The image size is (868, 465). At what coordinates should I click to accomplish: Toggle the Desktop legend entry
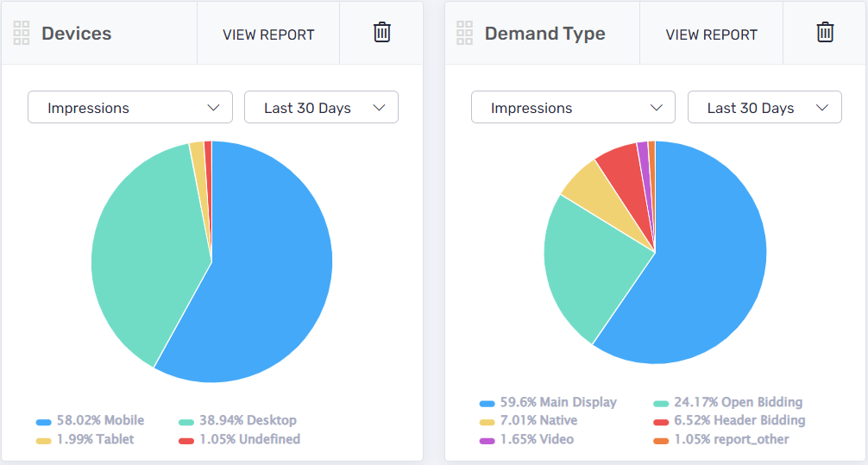coord(237,421)
